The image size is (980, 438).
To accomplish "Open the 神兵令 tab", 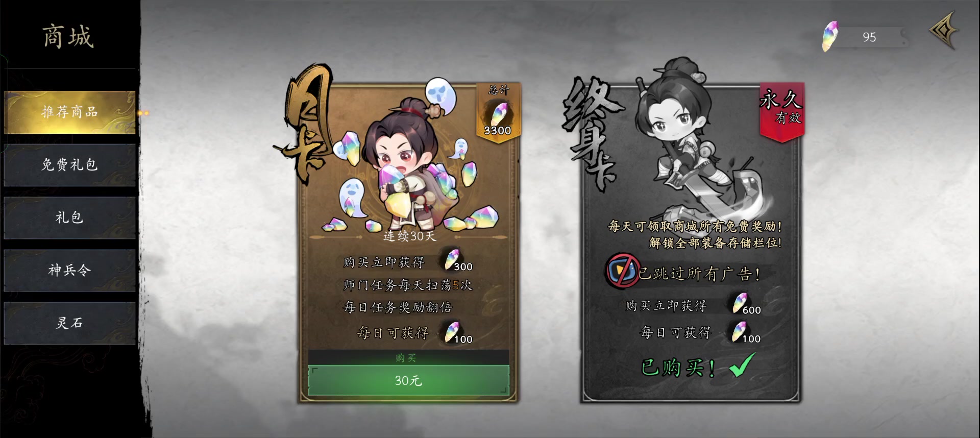I will [69, 270].
